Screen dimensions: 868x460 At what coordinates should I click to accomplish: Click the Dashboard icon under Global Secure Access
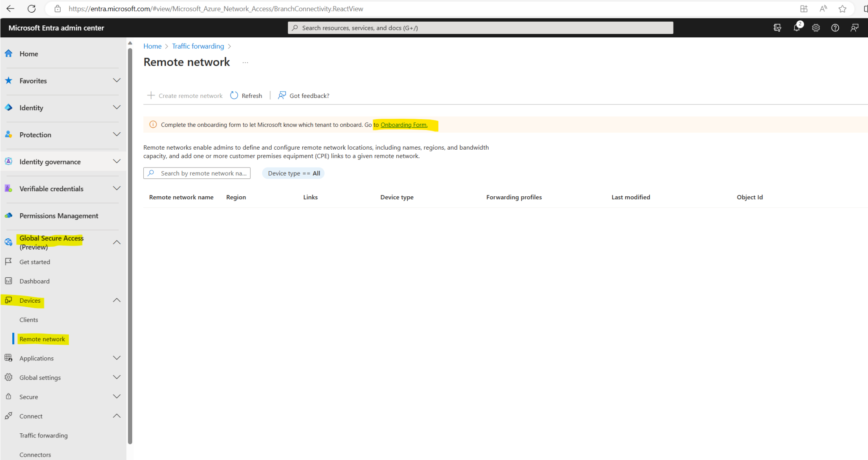click(x=8, y=281)
